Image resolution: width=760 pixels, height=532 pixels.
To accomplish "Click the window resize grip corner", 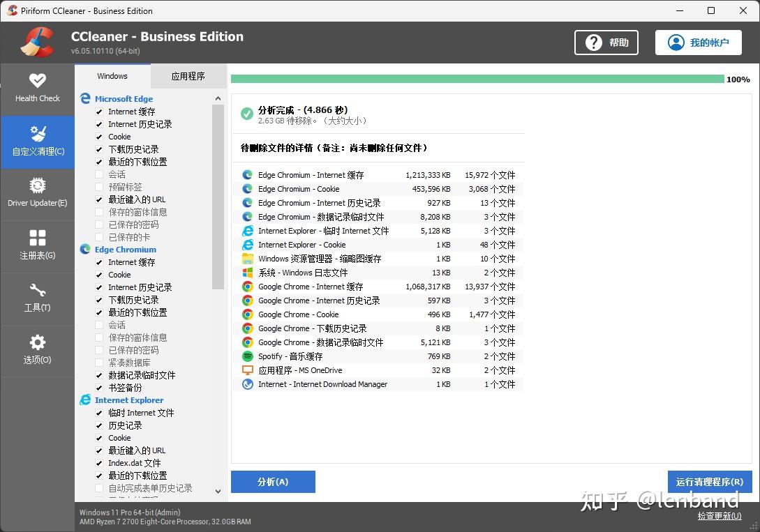I will tap(754, 526).
